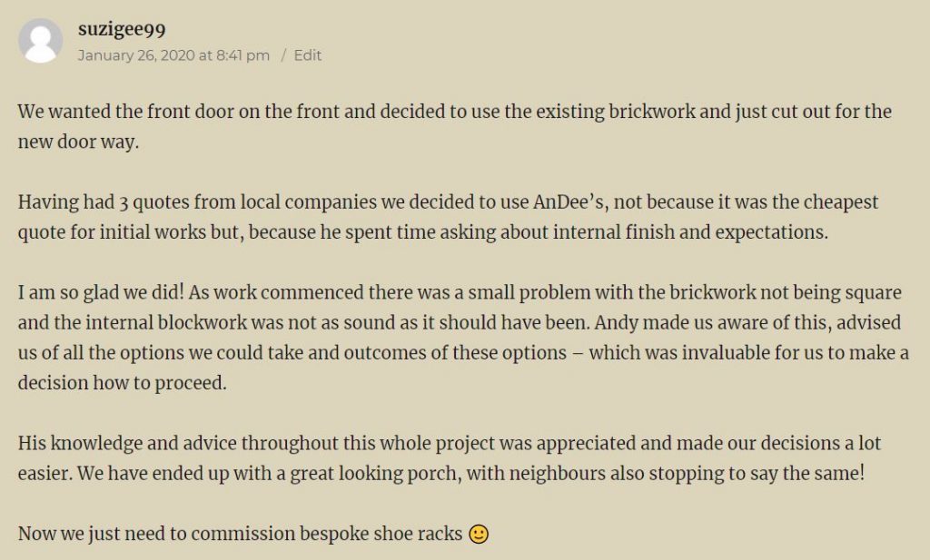The height and width of the screenshot is (560, 930).
Task: Click the words new door way
Action: [x=78, y=142]
